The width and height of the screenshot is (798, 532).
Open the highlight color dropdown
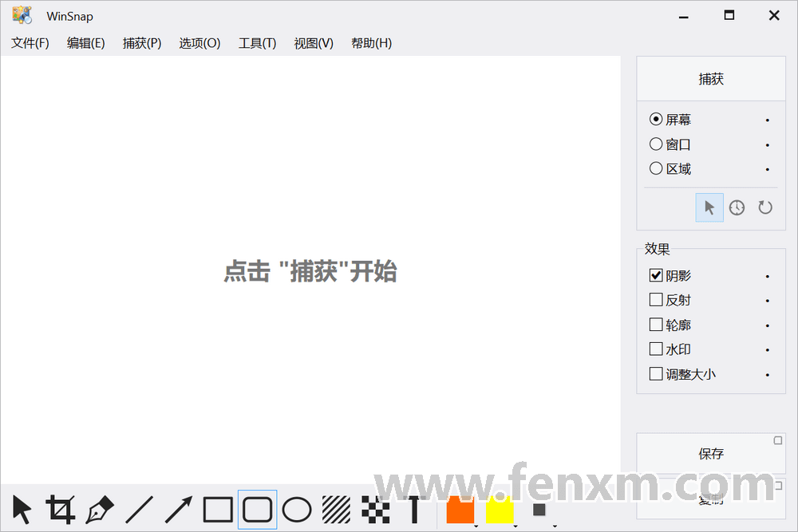(515, 526)
